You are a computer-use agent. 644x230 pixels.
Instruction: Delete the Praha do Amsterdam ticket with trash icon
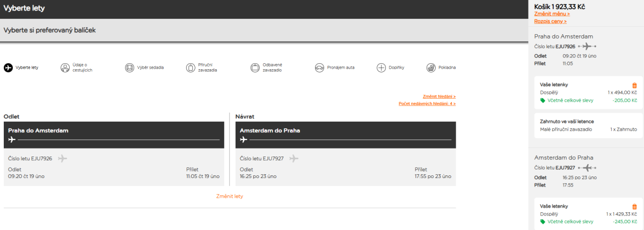[x=634, y=85]
